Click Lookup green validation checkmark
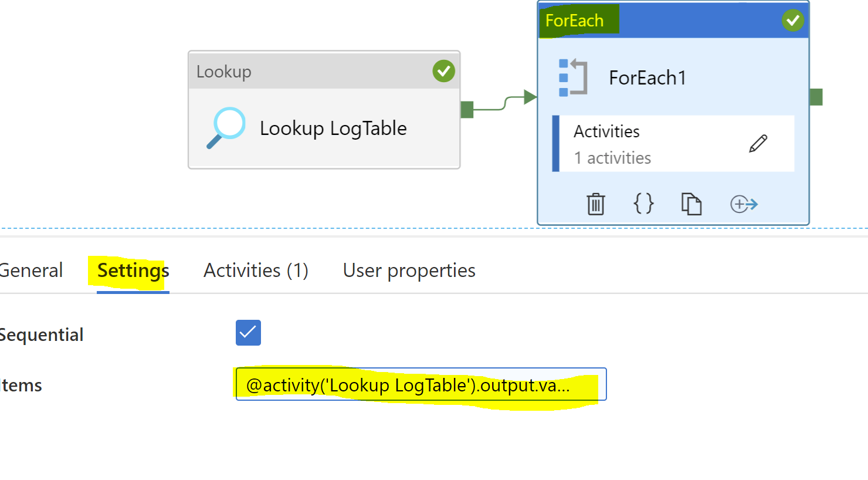 pyautogui.click(x=443, y=71)
